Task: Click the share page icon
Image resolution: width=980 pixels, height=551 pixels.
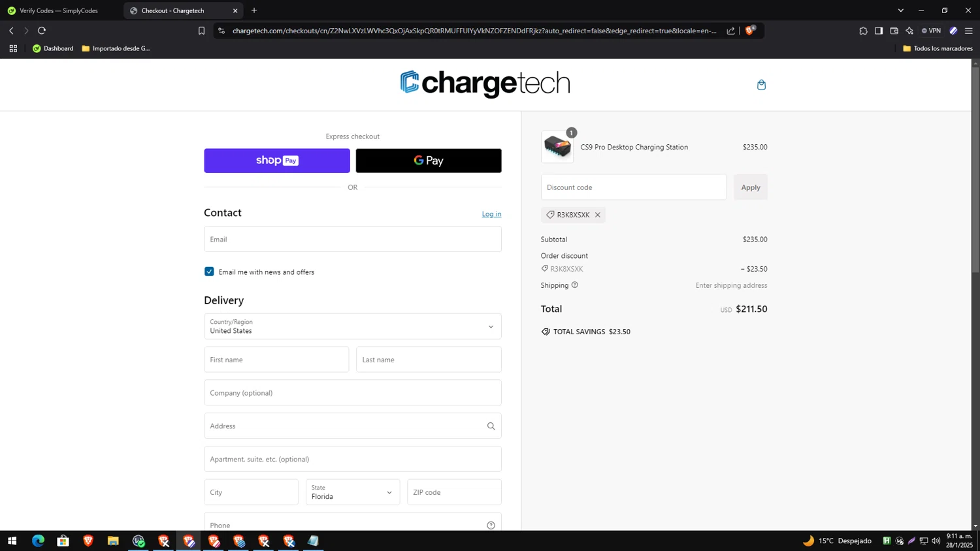Action: click(x=730, y=31)
